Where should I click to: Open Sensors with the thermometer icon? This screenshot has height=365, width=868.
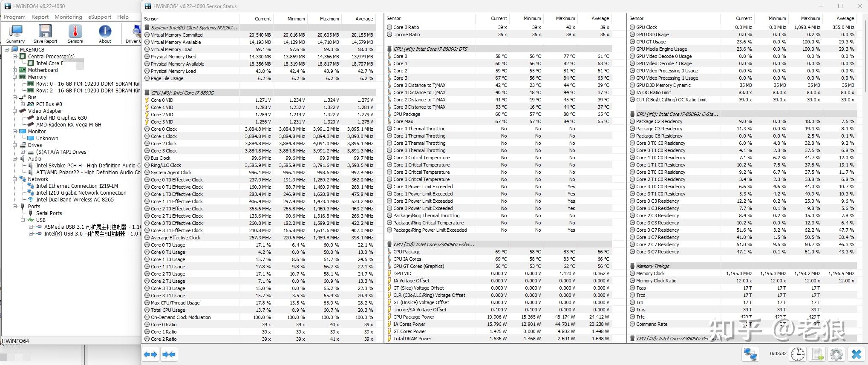(x=75, y=34)
